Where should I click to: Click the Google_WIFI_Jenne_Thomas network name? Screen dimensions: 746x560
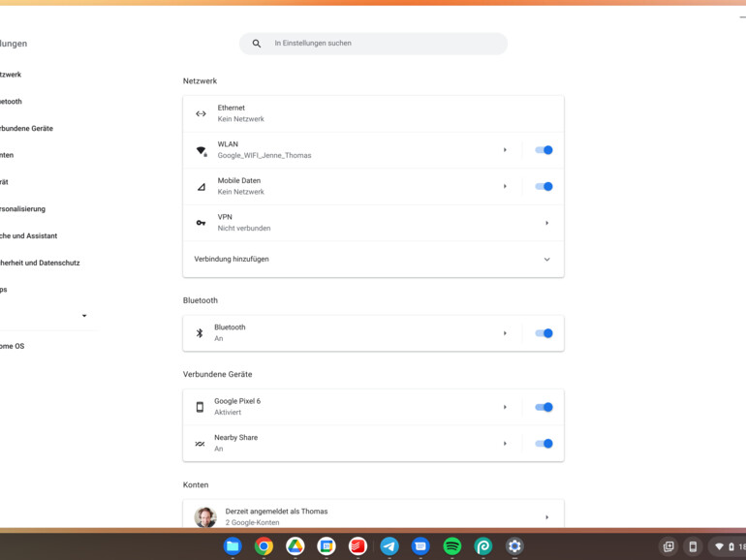click(x=264, y=156)
